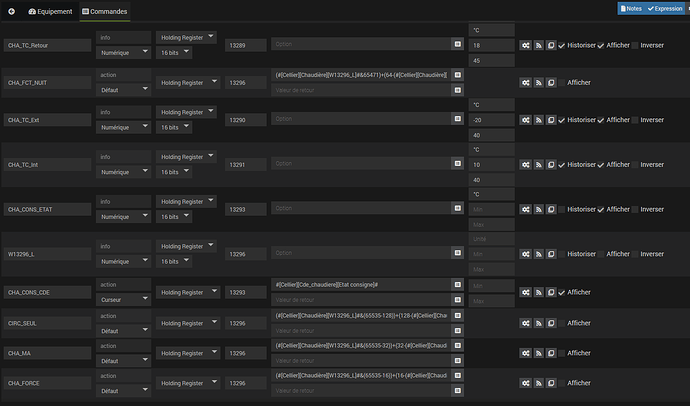The height and width of the screenshot is (406, 690).
Task: Open configuration gears for W13296_L row
Action: coord(525,255)
